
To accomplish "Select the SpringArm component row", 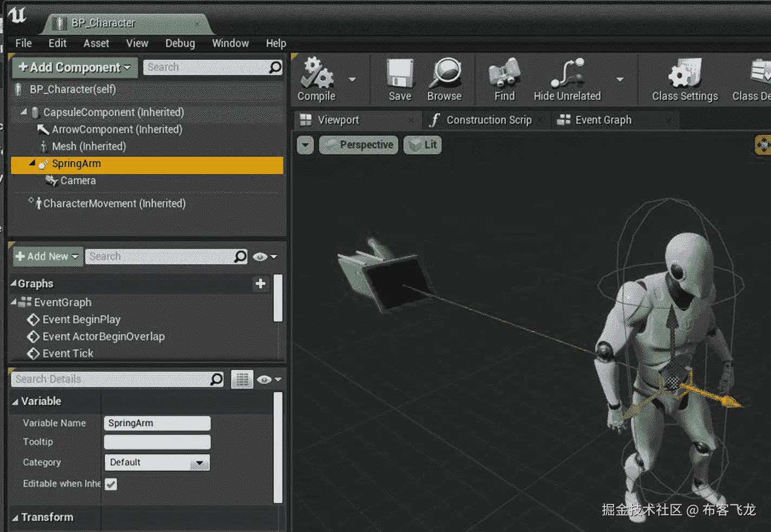I will click(147, 164).
